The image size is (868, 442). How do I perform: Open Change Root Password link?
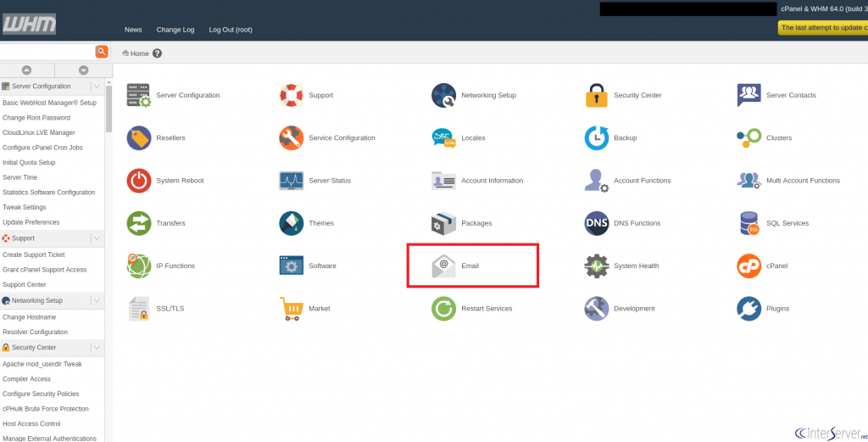pyautogui.click(x=36, y=118)
